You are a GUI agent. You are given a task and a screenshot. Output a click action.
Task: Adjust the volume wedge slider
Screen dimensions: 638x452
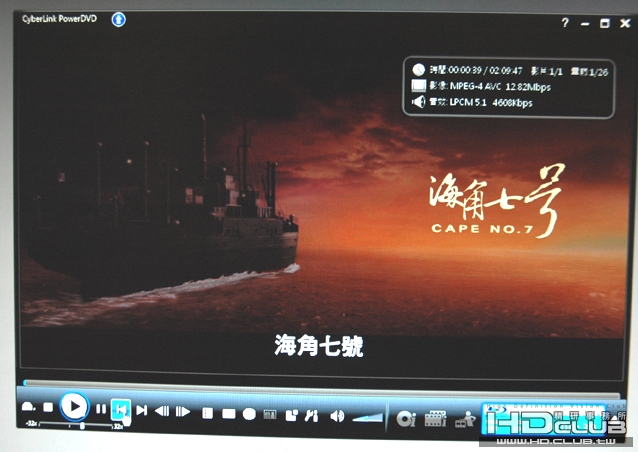pos(367,417)
